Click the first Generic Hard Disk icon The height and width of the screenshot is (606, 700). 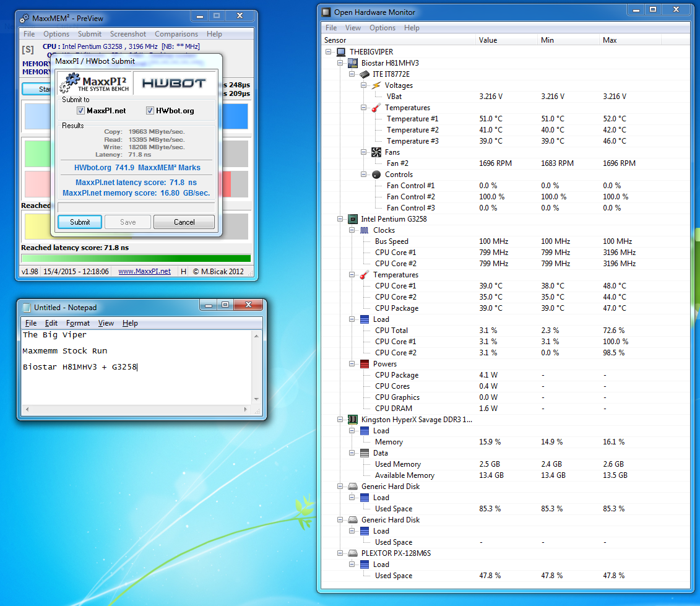pyautogui.click(x=353, y=487)
